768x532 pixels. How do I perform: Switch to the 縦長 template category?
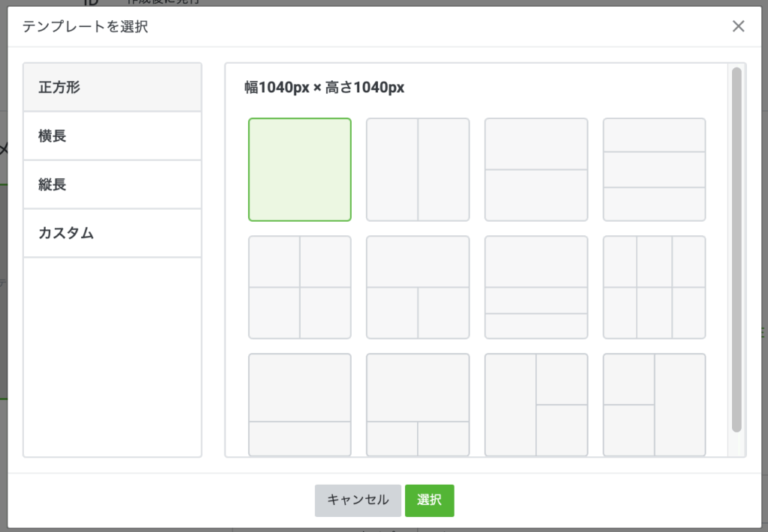point(112,184)
